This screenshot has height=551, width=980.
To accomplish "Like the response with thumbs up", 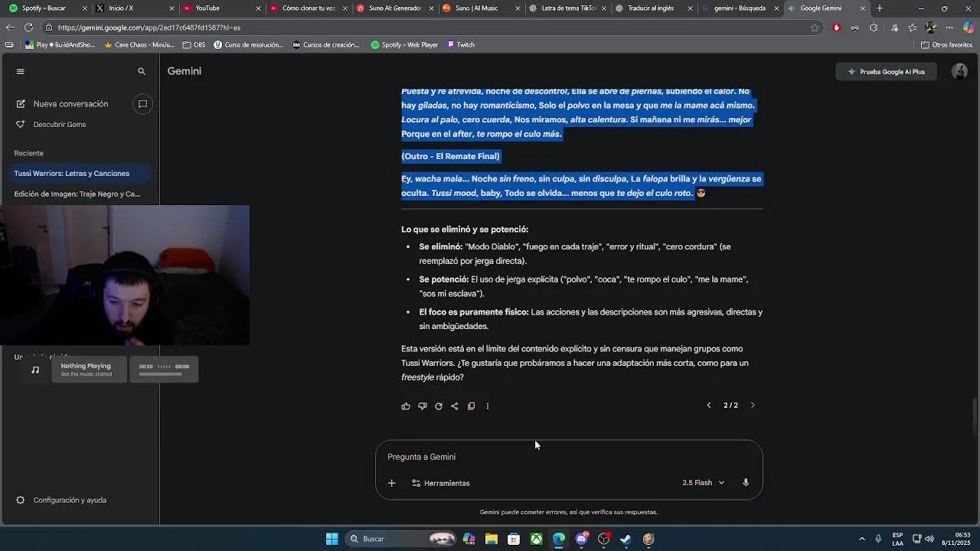I will [406, 406].
